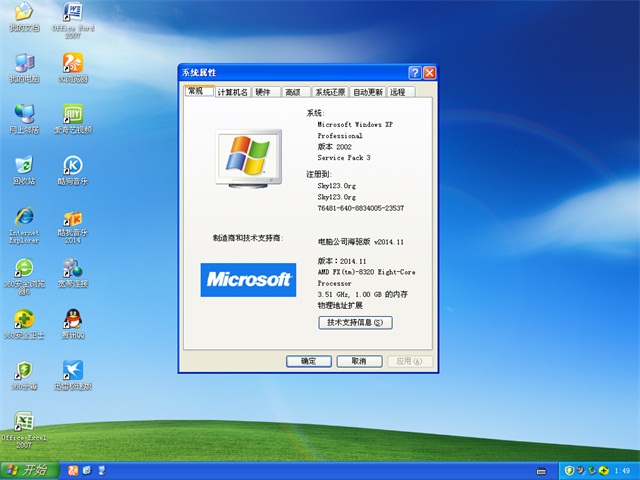This screenshot has height=480, width=640.
Task: Click the 技术支持信息 (Support Information) button
Action: pyautogui.click(x=355, y=322)
